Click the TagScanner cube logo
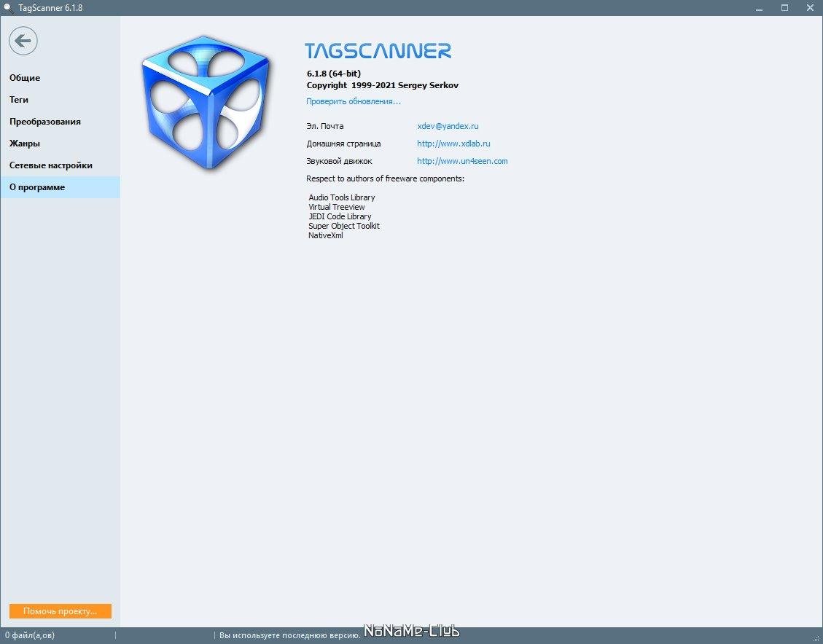This screenshot has height=644, width=823. pyautogui.click(x=206, y=103)
